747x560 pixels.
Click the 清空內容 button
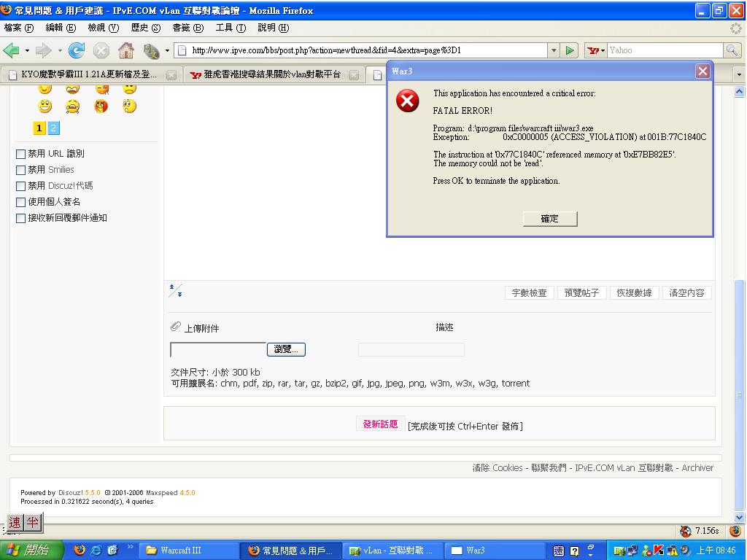(x=686, y=293)
